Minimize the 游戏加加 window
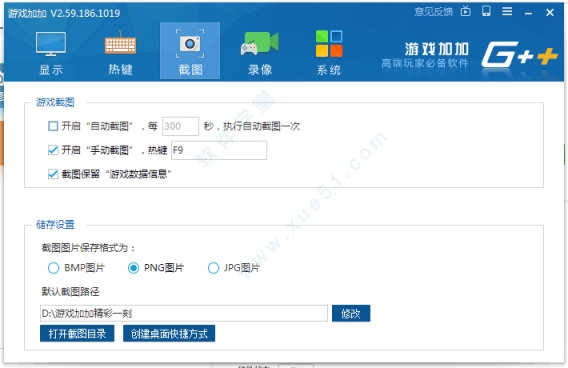The image size is (568, 368). pos(528,13)
